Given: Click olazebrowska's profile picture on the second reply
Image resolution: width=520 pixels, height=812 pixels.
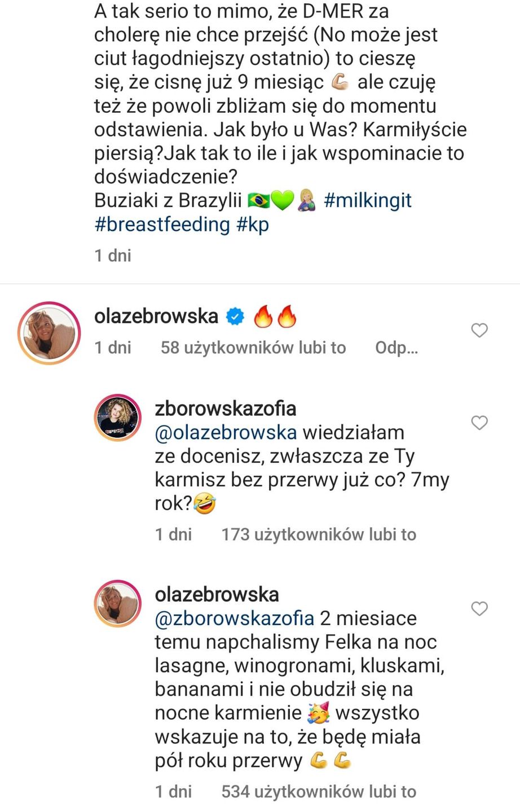Looking at the screenshot, I should pos(117,603).
